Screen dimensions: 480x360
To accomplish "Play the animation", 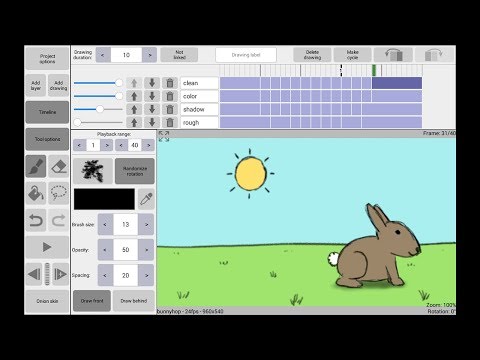I will tap(47, 247).
